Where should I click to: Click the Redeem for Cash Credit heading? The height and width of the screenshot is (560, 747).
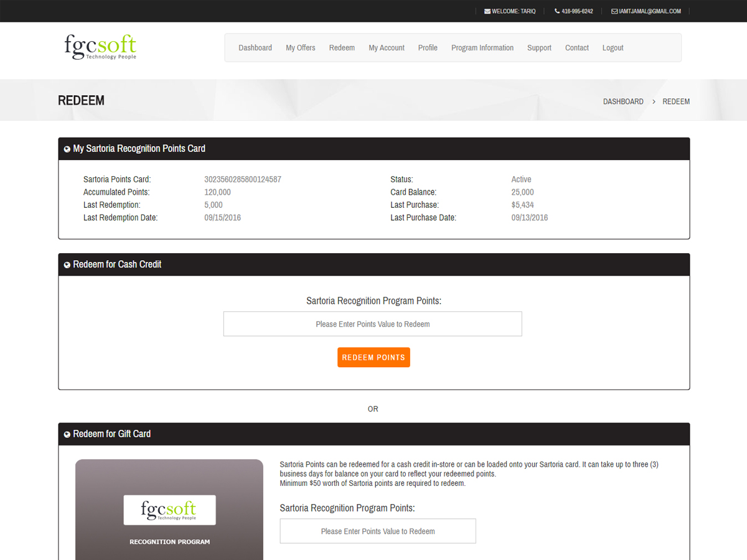[117, 264]
